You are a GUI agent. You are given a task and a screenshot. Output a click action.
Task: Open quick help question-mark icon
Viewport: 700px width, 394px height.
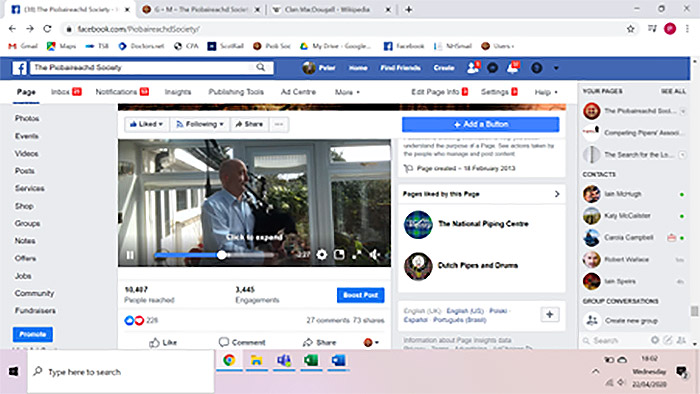(x=536, y=68)
